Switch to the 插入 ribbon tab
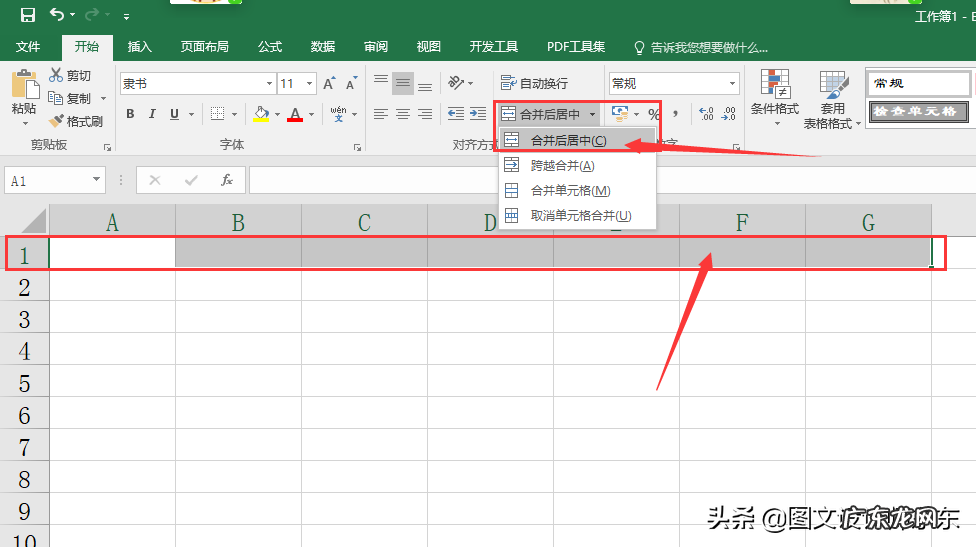 pyautogui.click(x=139, y=47)
